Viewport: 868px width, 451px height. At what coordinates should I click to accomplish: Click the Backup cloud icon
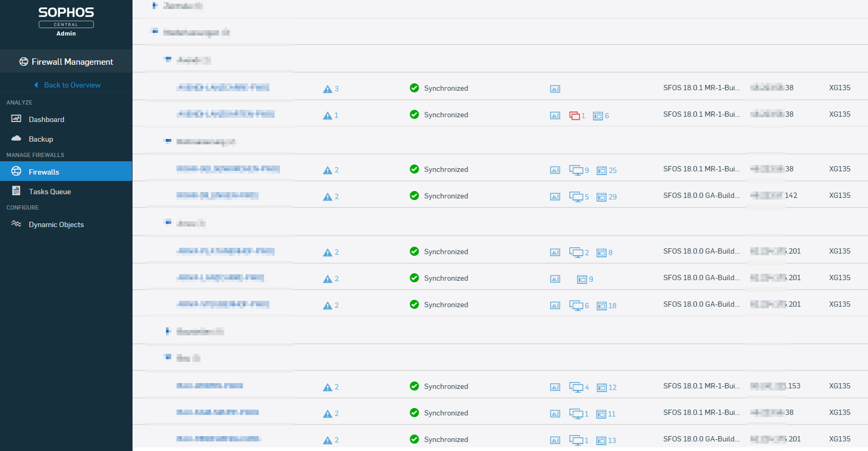[x=16, y=138]
